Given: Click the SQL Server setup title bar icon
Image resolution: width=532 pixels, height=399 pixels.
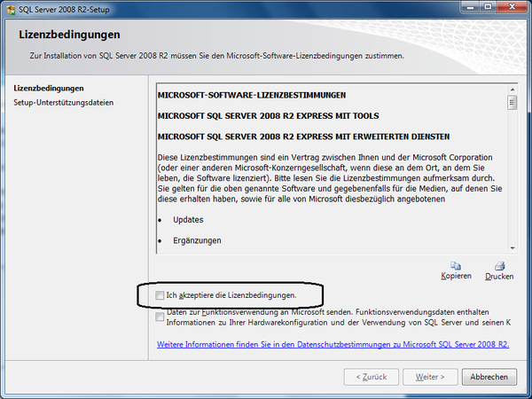Looking at the screenshot, I should (x=11, y=10).
